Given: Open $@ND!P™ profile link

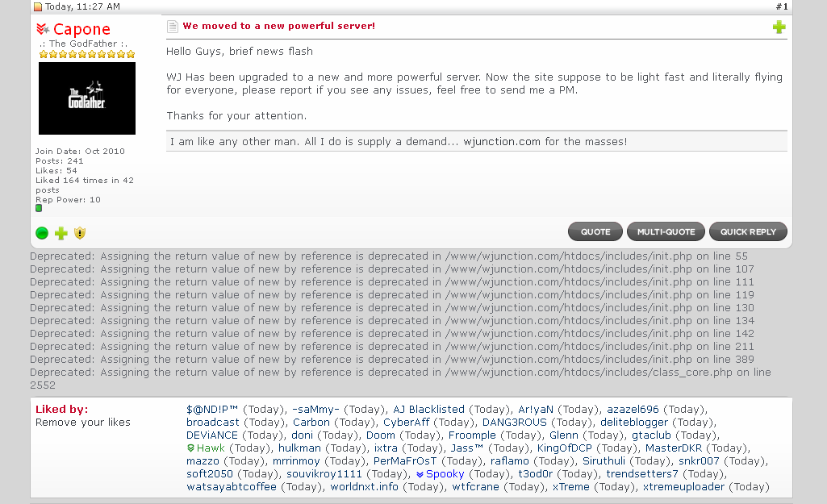Looking at the screenshot, I should [x=212, y=409].
